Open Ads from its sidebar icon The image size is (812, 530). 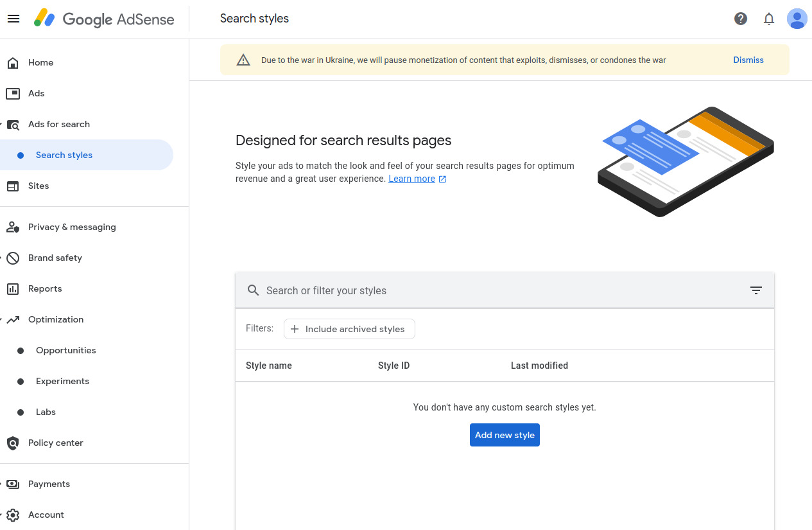[x=13, y=93]
